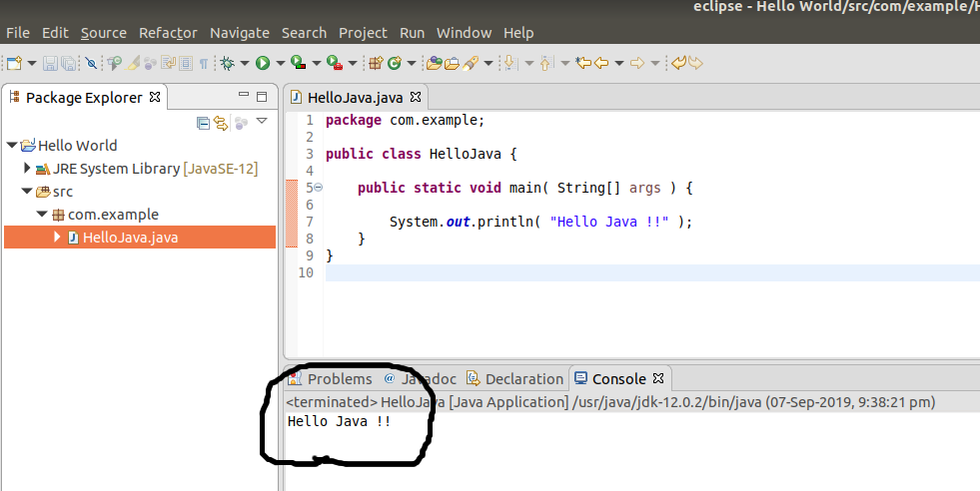Image resolution: width=980 pixels, height=491 pixels.
Task: Toggle block selection mode icon
Action: click(x=186, y=63)
